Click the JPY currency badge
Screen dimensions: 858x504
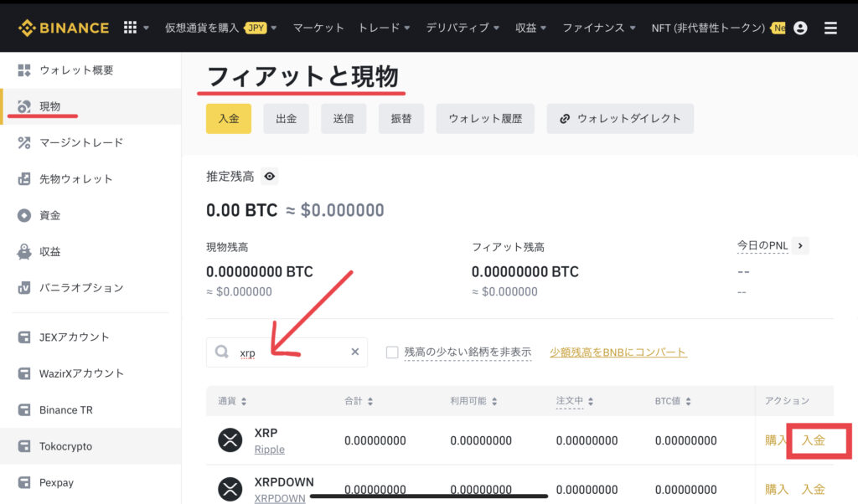(256, 28)
